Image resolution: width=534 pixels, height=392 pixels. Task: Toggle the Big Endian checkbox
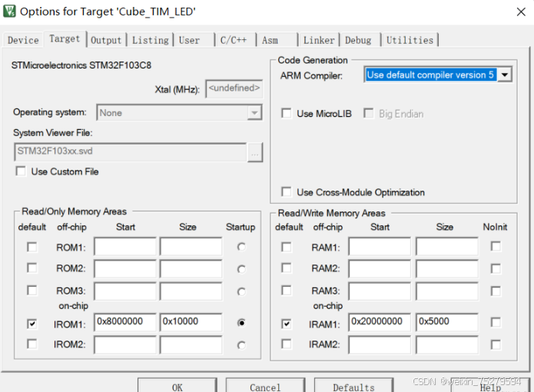(x=369, y=114)
